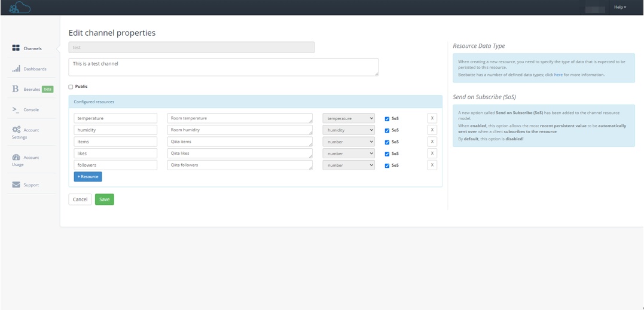Click the Beerules B icon

point(16,89)
